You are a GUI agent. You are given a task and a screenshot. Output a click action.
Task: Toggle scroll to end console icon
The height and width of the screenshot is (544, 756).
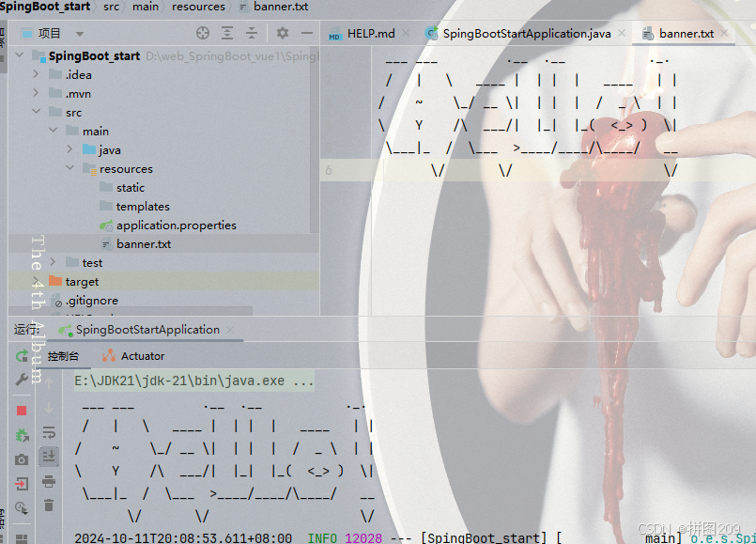pos(49,457)
